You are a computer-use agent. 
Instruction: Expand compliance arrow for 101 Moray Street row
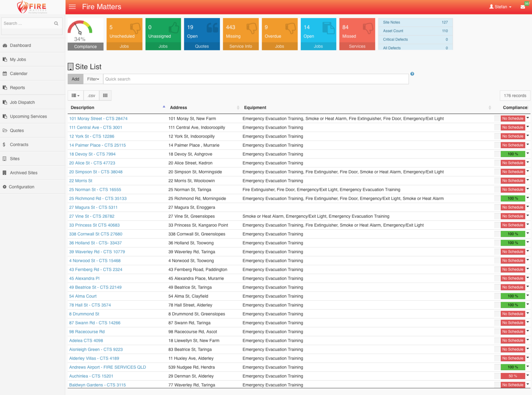point(528,118)
